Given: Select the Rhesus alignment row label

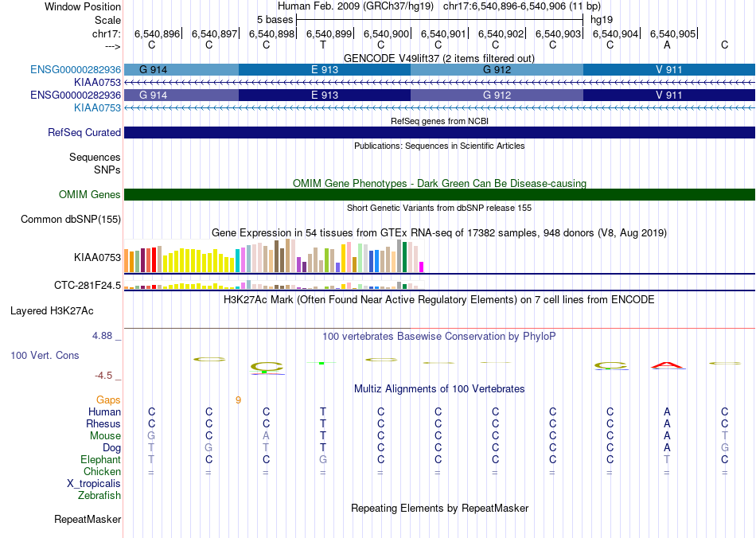Looking at the screenshot, I should pos(103,423).
